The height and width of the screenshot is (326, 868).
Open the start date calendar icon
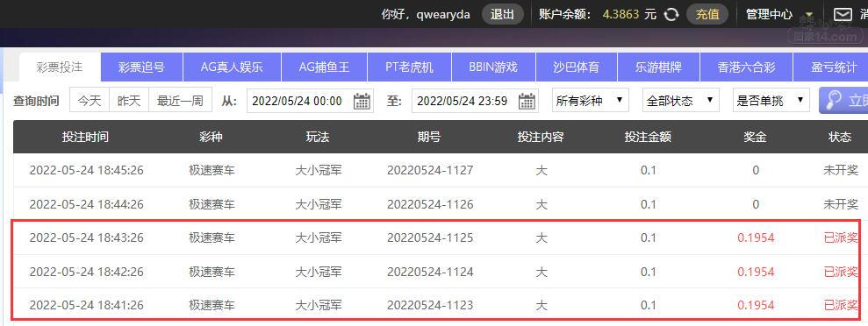click(362, 101)
